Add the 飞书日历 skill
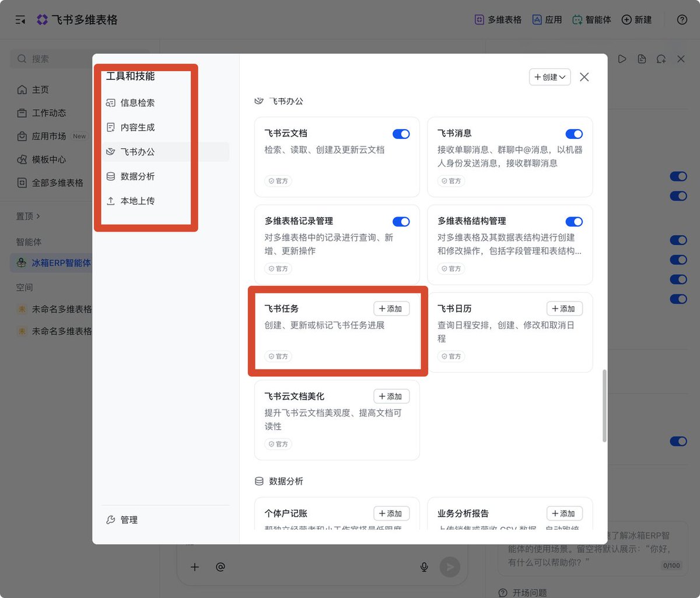 pyautogui.click(x=565, y=309)
